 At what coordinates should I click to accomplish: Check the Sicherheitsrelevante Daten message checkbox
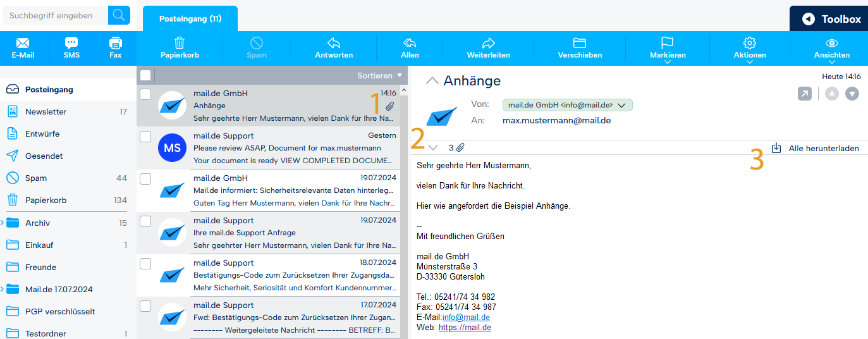[x=145, y=179]
